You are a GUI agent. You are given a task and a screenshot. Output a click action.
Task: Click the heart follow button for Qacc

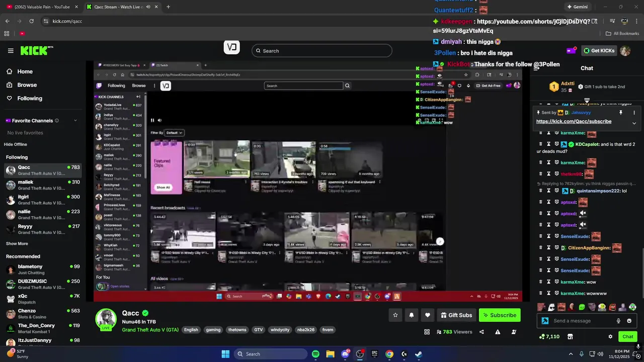tap(428, 315)
